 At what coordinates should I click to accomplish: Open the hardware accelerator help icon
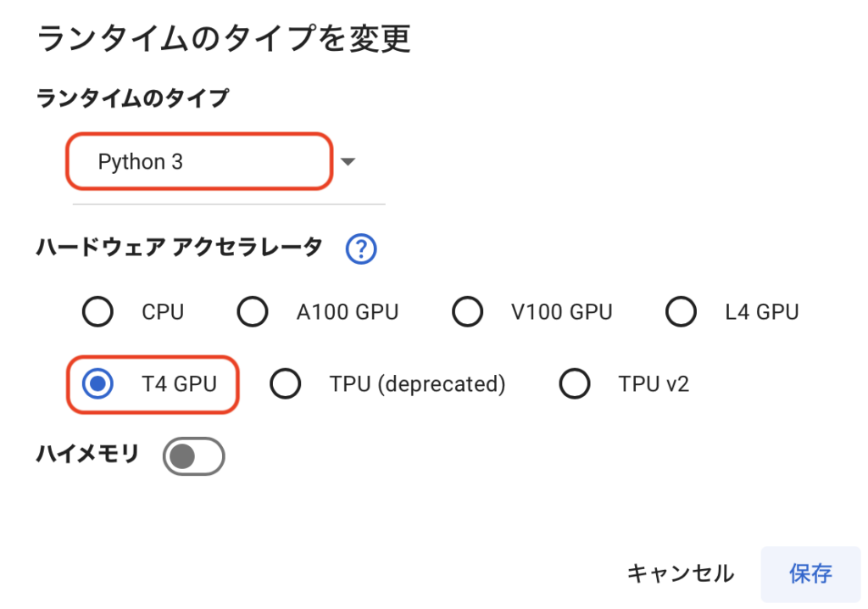click(x=361, y=249)
